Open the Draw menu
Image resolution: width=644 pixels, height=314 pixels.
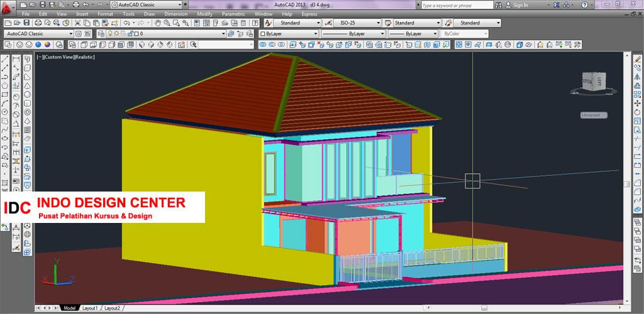(x=149, y=14)
